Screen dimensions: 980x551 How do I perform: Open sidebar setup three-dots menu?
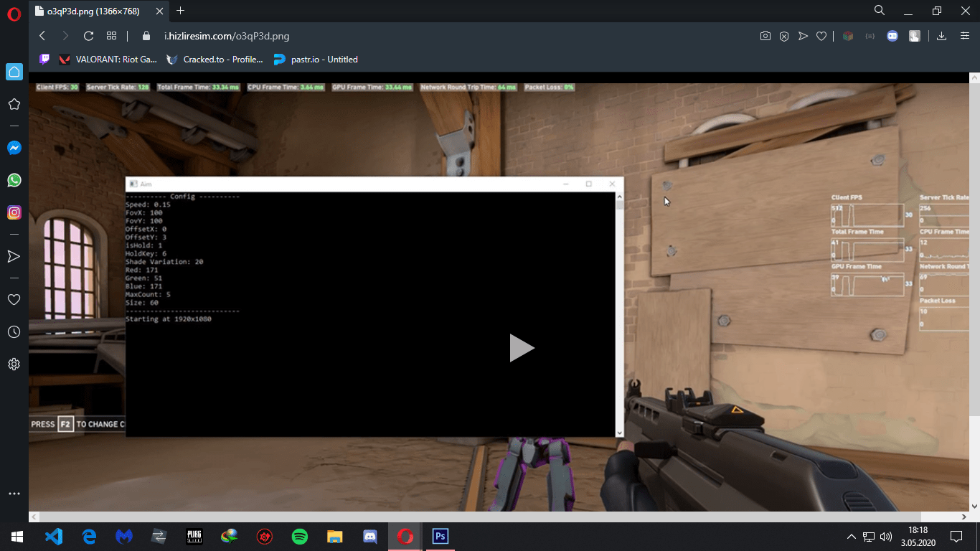[x=14, y=494]
